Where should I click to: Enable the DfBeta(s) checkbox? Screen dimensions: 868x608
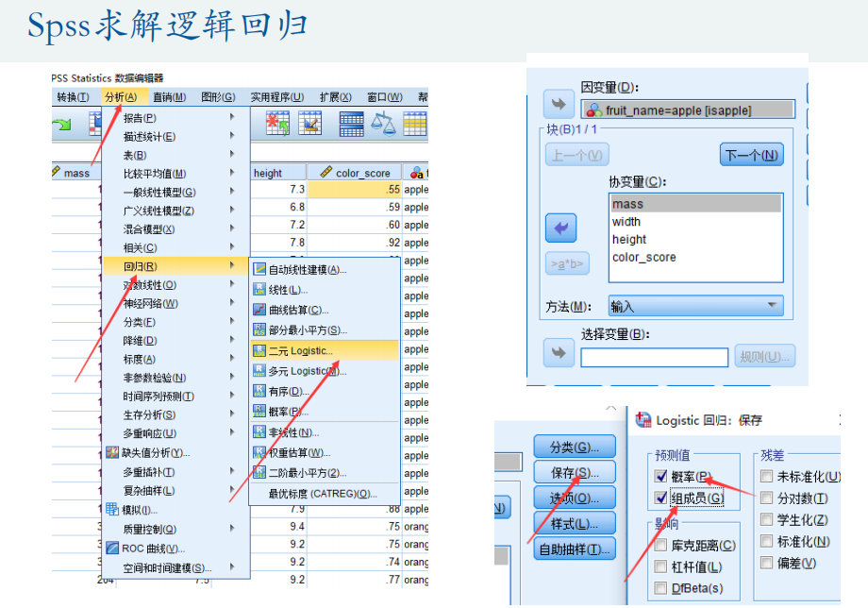tap(660, 588)
